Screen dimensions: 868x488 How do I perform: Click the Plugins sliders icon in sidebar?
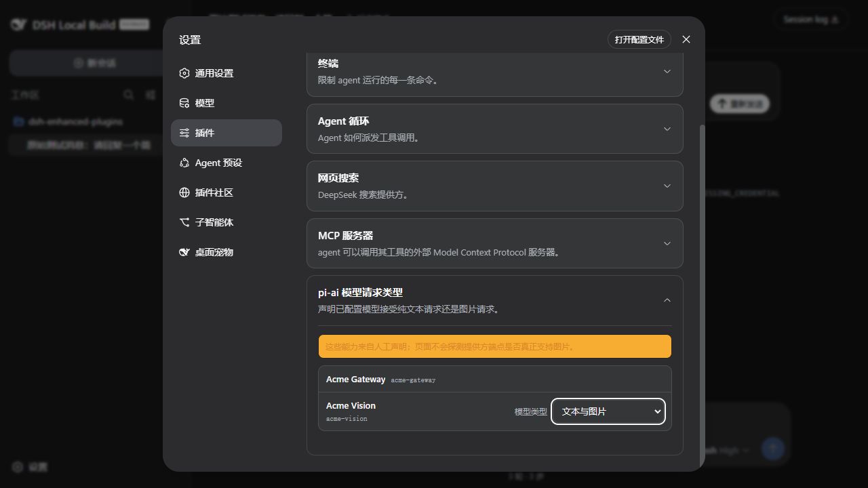coord(184,133)
